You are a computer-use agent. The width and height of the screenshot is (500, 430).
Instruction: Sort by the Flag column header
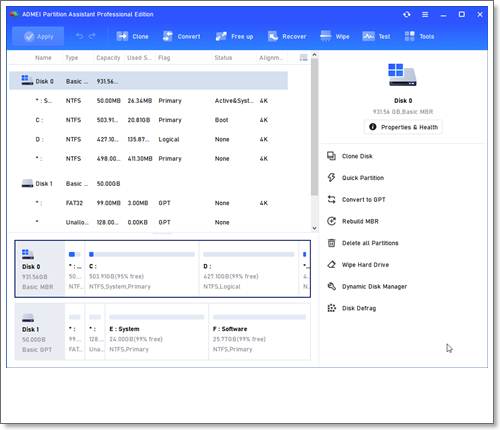(164, 58)
